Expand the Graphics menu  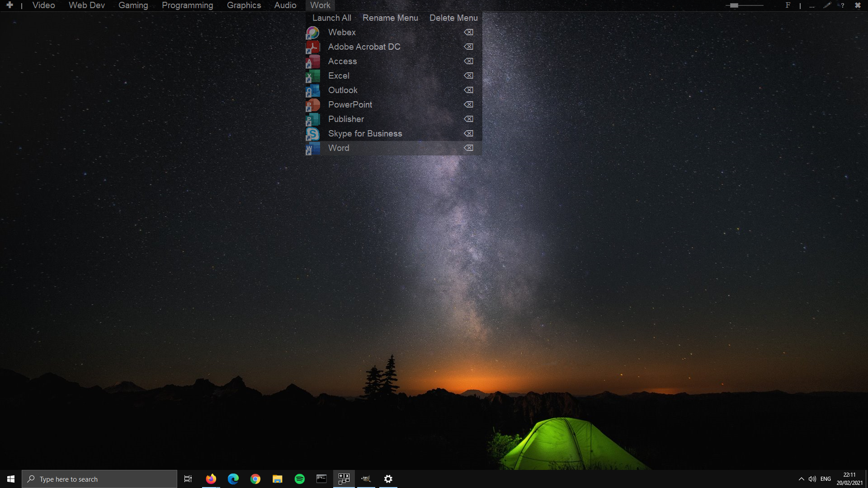(x=244, y=5)
